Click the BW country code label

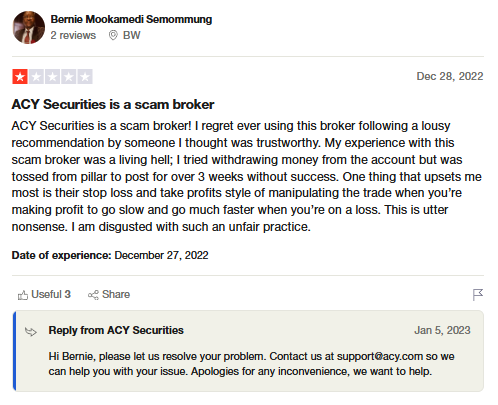(x=132, y=35)
